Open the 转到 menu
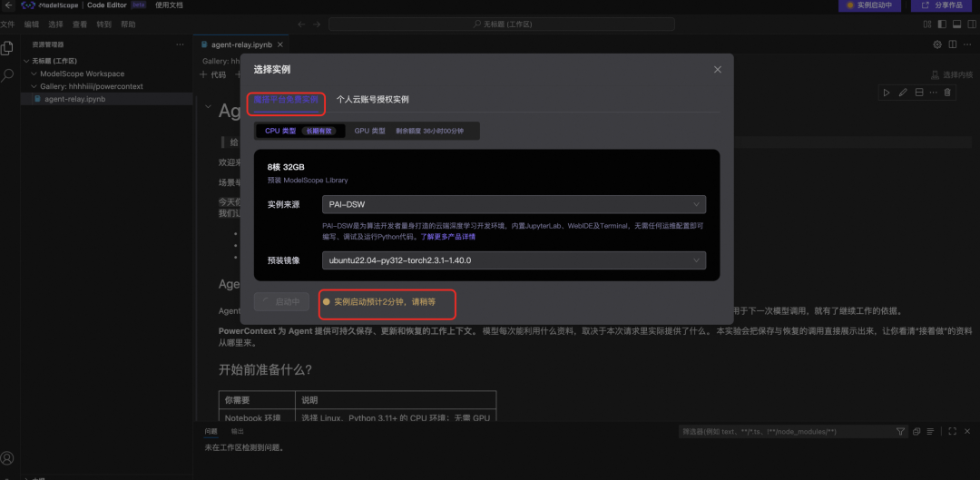980x480 pixels. (x=103, y=24)
